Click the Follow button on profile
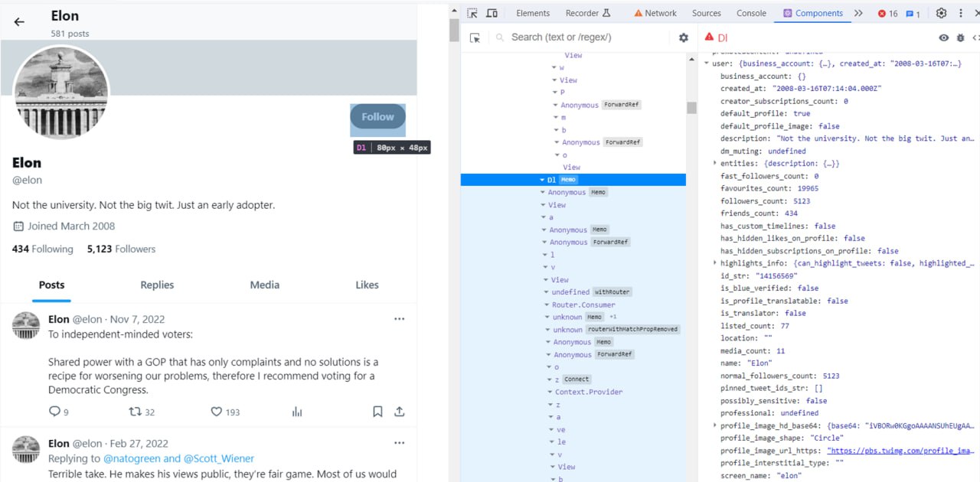The width and height of the screenshot is (980, 482). point(377,117)
